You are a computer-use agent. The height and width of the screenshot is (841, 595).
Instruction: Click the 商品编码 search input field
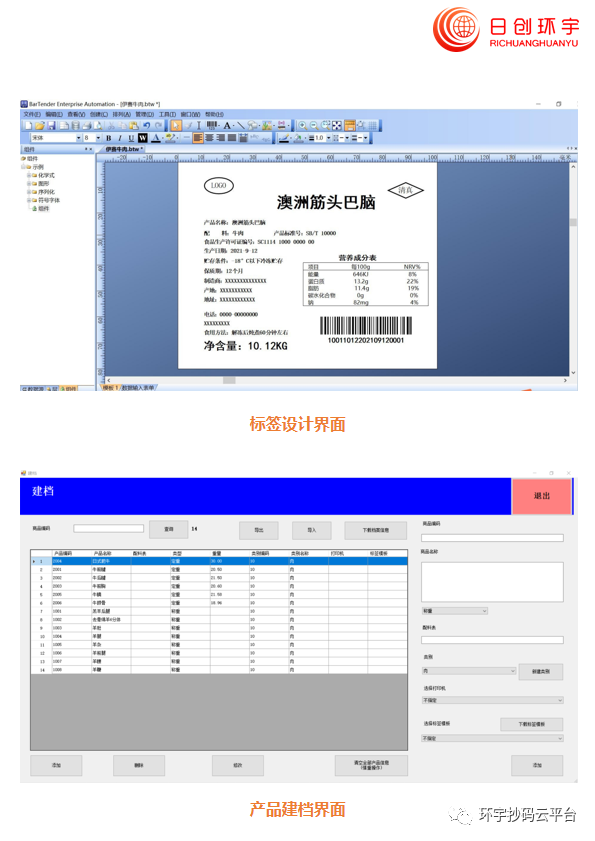pyautogui.click(x=108, y=529)
